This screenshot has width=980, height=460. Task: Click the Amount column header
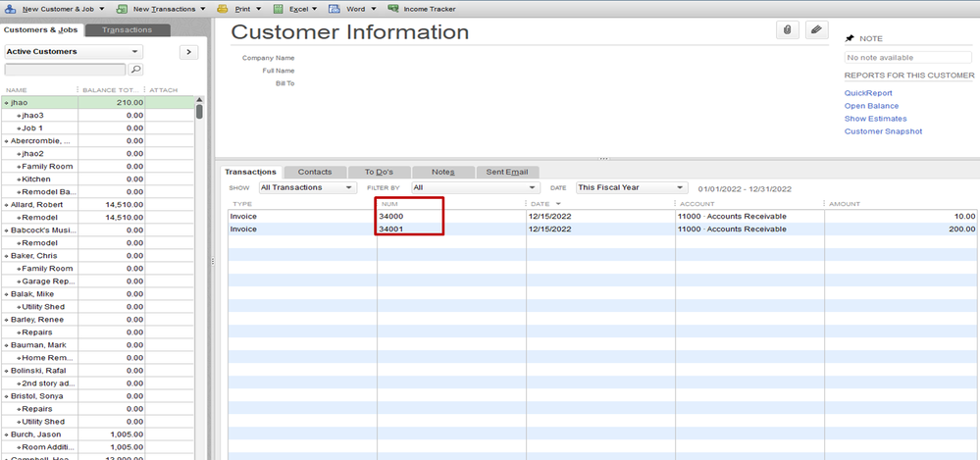(x=845, y=204)
